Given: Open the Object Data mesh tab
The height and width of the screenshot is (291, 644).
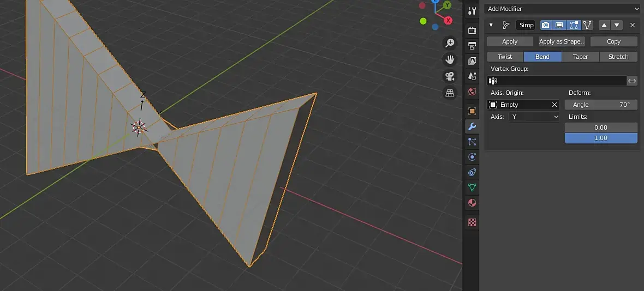Looking at the screenshot, I should click(472, 187).
